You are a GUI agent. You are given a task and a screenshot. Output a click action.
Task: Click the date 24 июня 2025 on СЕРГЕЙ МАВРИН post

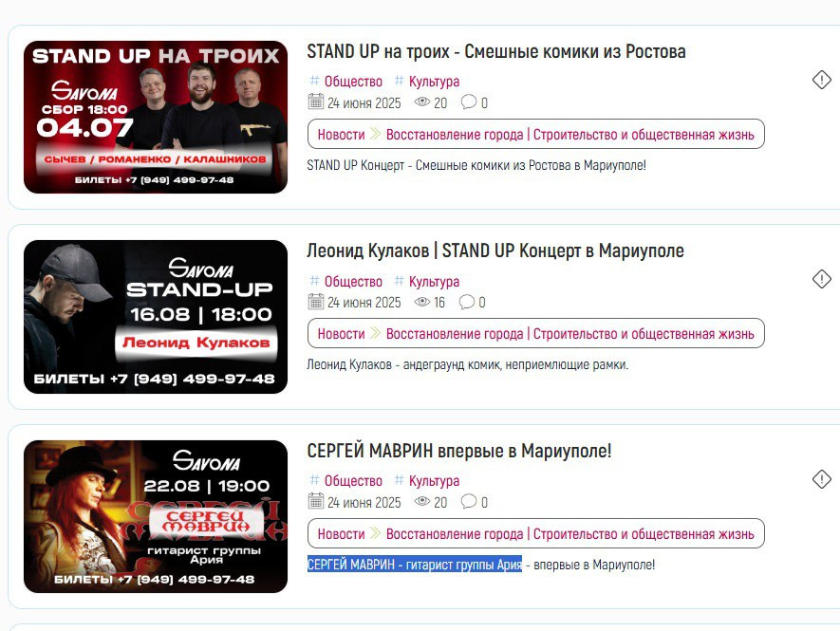point(364,503)
